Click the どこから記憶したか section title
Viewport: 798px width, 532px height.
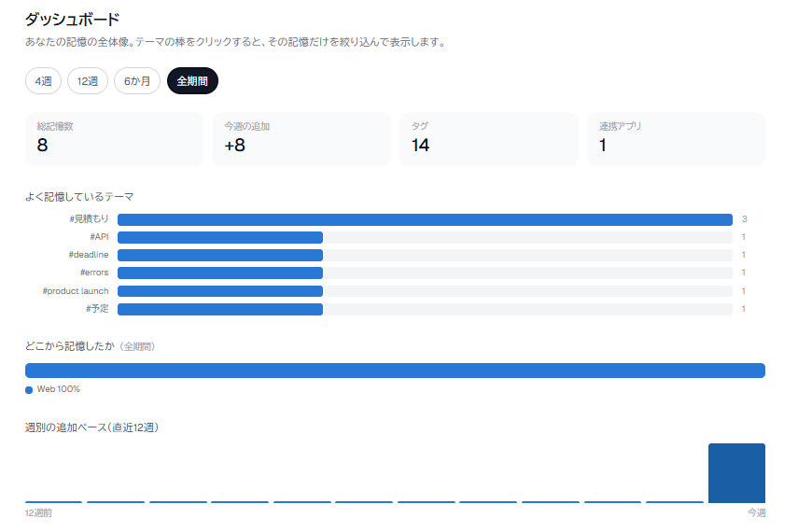(x=70, y=346)
